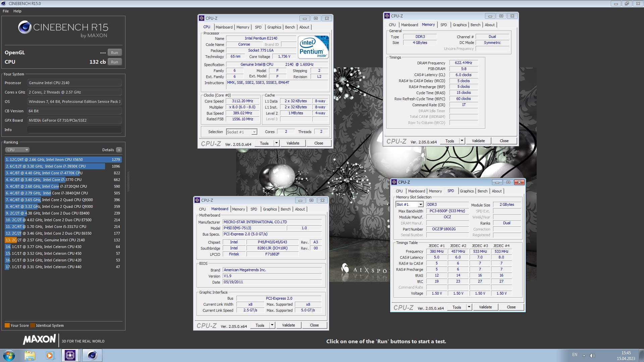Viewport: 644px width, 362px height.
Task: Select ranking row Celeron CPU 440
Action: tap(63, 267)
